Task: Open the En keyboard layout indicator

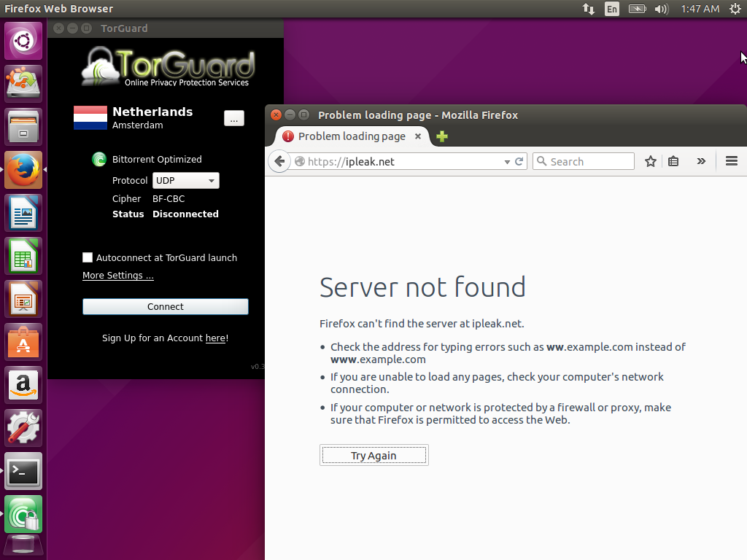Action: coord(612,9)
